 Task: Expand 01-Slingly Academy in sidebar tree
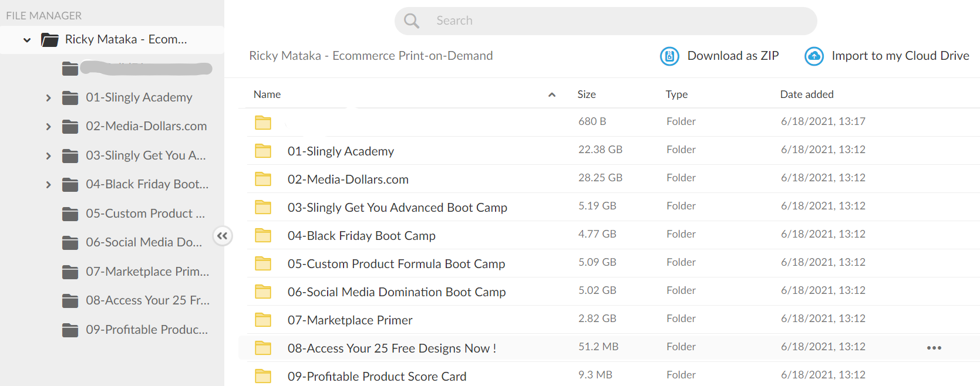point(49,98)
